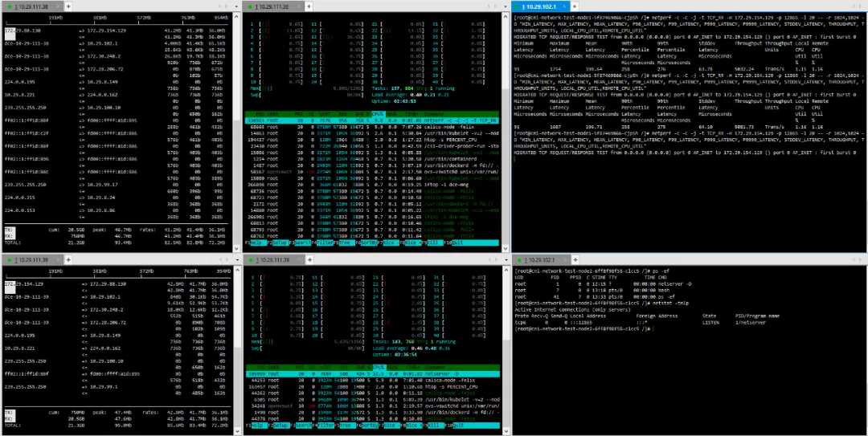Sort upper htop by the CPU% column header
This screenshot has height=436, width=868.
click(x=377, y=114)
